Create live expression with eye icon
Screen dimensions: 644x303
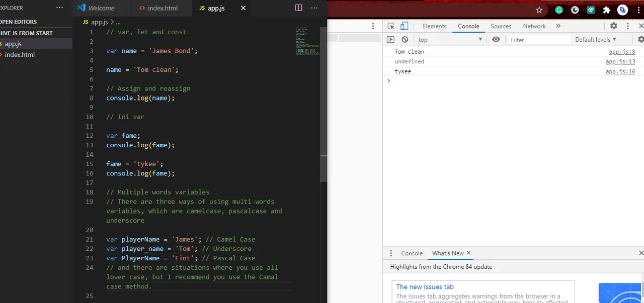click(496, 40)
